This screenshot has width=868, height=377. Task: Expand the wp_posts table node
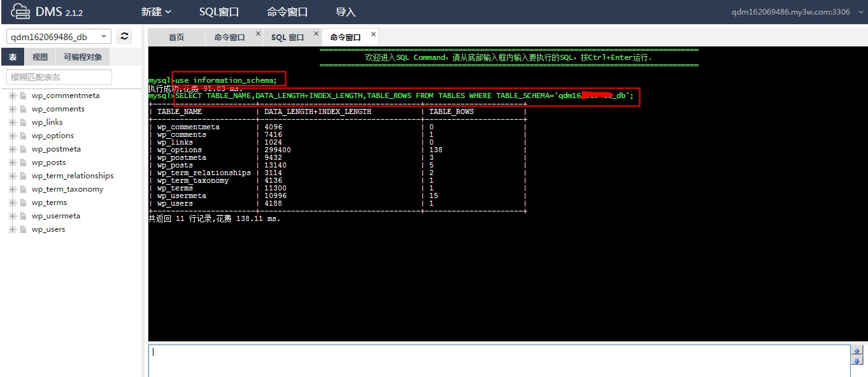click(x=13, y=162)
